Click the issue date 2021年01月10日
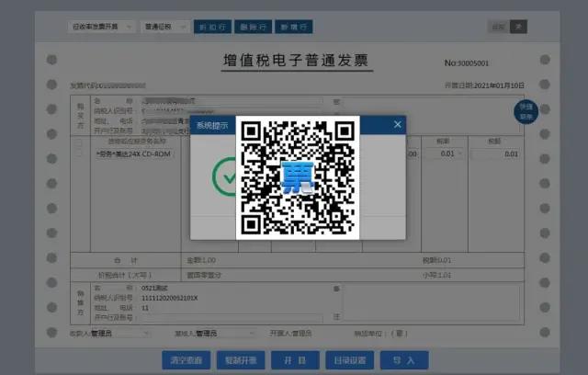588x375 pixels. coord(499,85)
